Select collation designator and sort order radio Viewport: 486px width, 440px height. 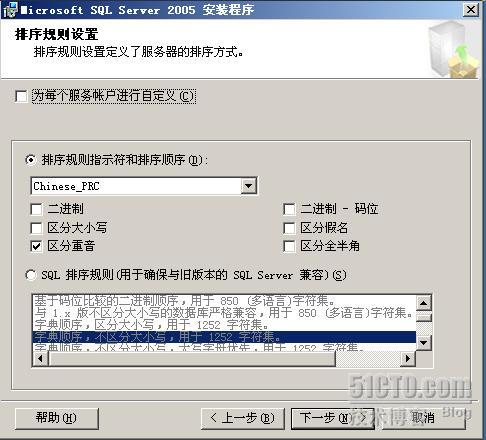(x=31, y=160)
